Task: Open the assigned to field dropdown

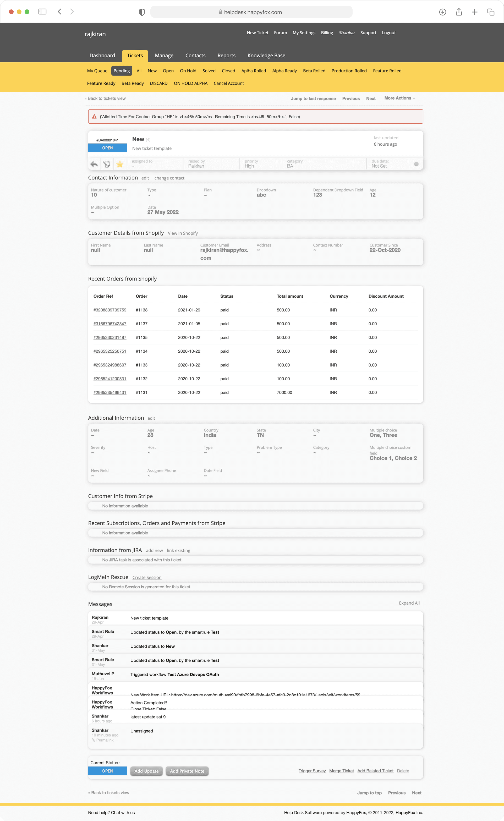Action: [x=155, y=164]
